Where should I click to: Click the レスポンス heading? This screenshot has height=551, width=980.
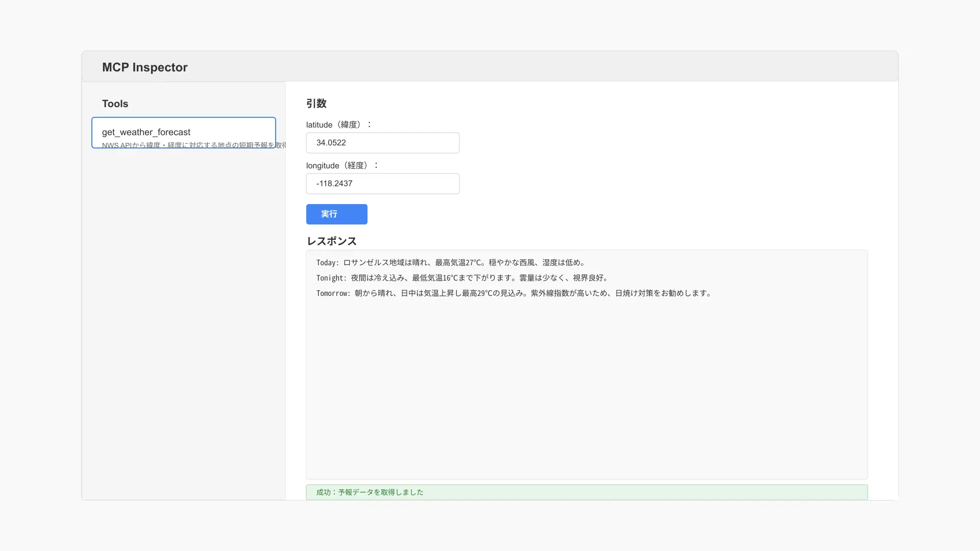[332, 241]
